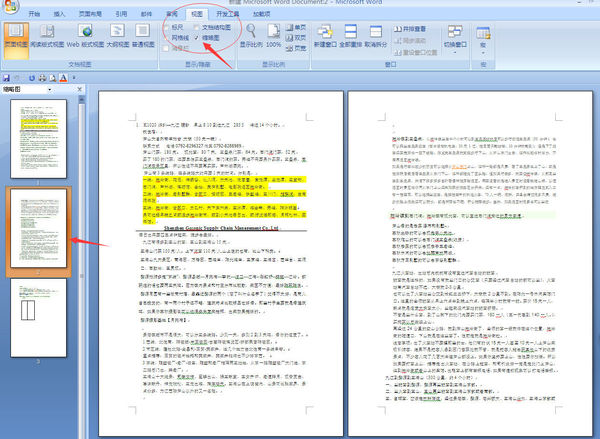The image size is (600, 439).
Task: Close the thumbnail navigation pane
Action: click(81, 87)
